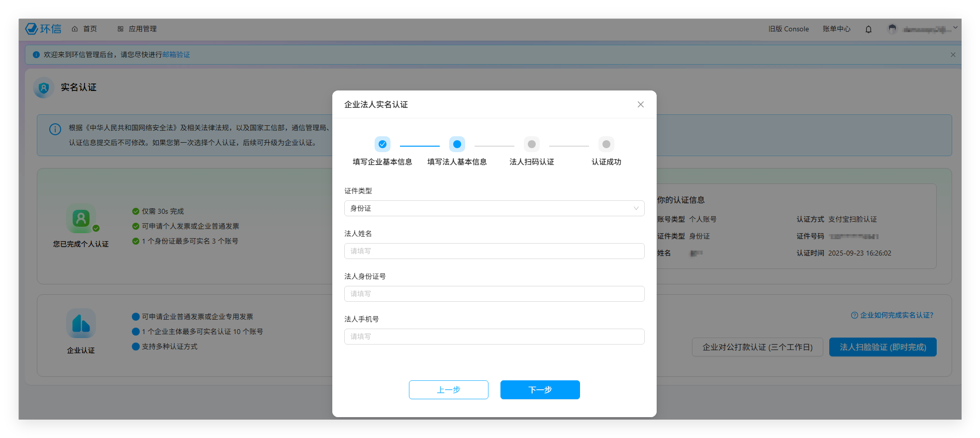Click the blue 企业认证 icon
This screenshot has height=438, width=980.
click(81, 323)
